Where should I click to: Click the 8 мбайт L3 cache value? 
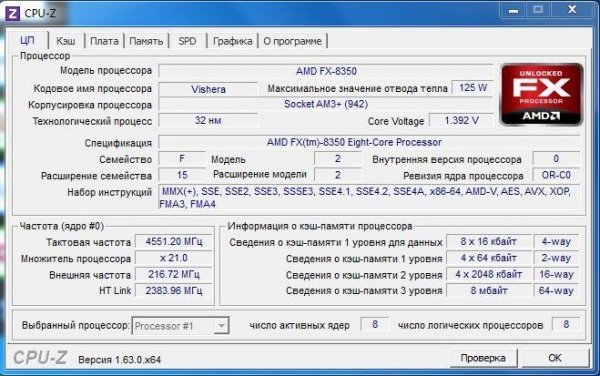489,291
